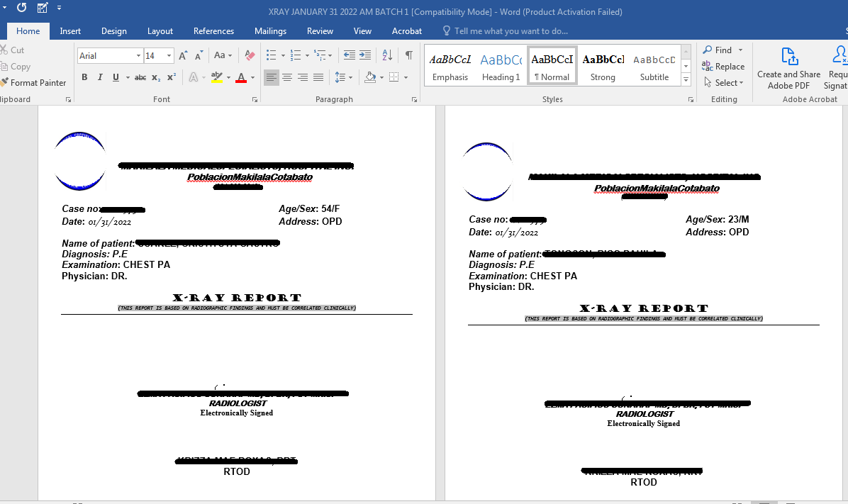Viewport: 848px width, 504px height.
Task: Open the Insert tab
Action: (70, 30)
